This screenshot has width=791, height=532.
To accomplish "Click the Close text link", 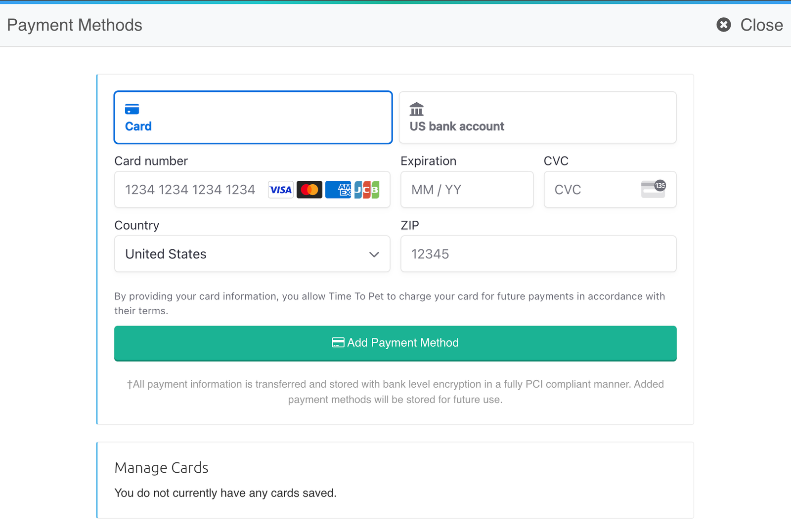I will click(x=761, y=25).
